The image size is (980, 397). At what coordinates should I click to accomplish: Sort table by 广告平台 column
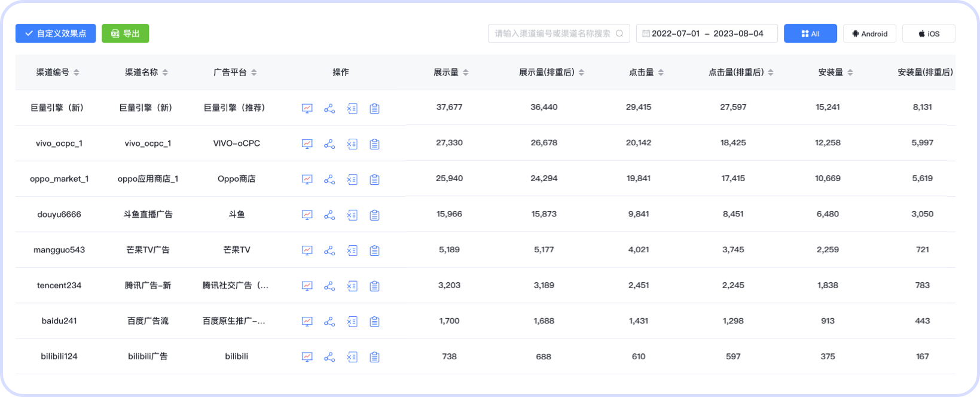click(x=254, y=72)
